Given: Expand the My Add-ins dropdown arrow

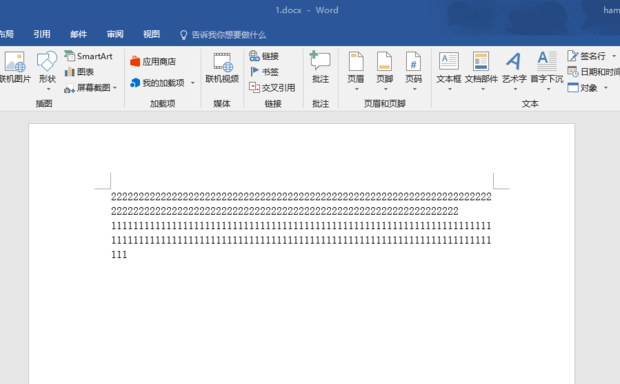Looking at the screenshot, I should click(193, 83).
